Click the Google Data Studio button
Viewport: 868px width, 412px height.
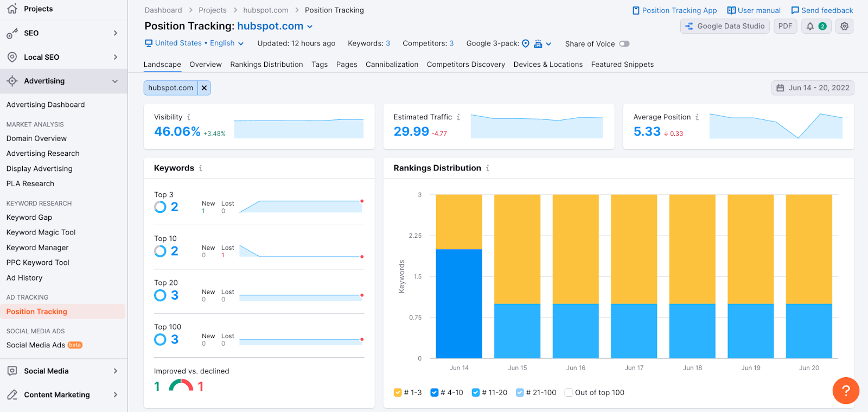pos(725,26)
